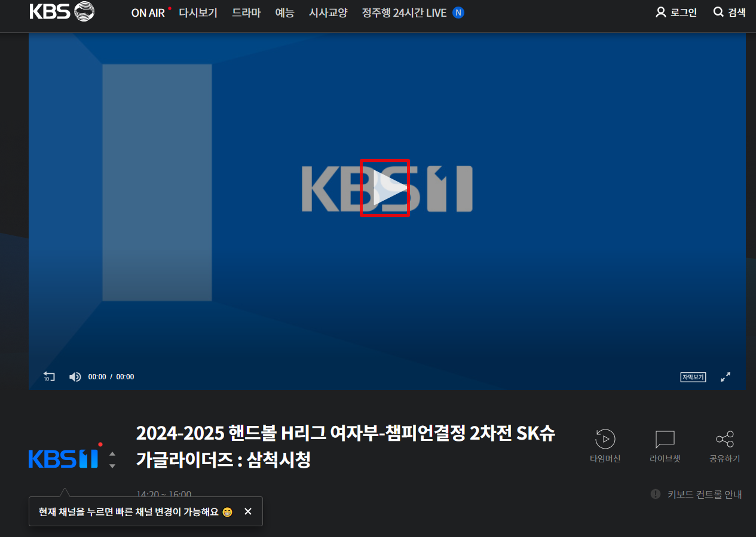Switch to previous channel with up arrow

tap(112, 455)
